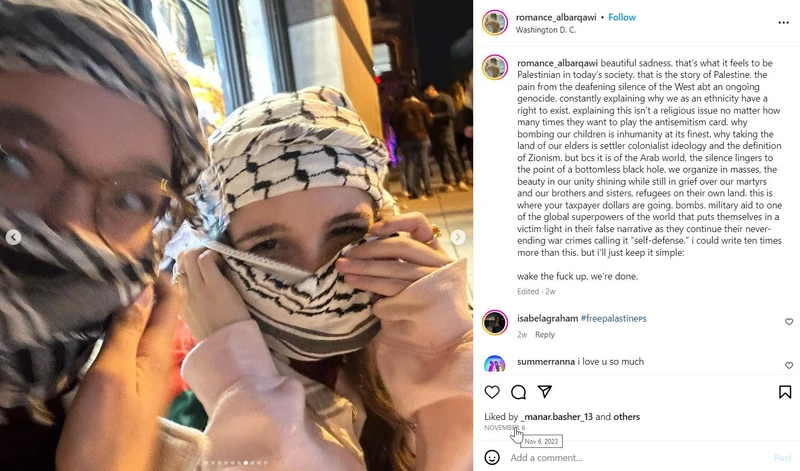The width and height of the screenshot is (800, 471).
Task: Open comments via the speech bubble icon
Action: [x=518, y=392]
